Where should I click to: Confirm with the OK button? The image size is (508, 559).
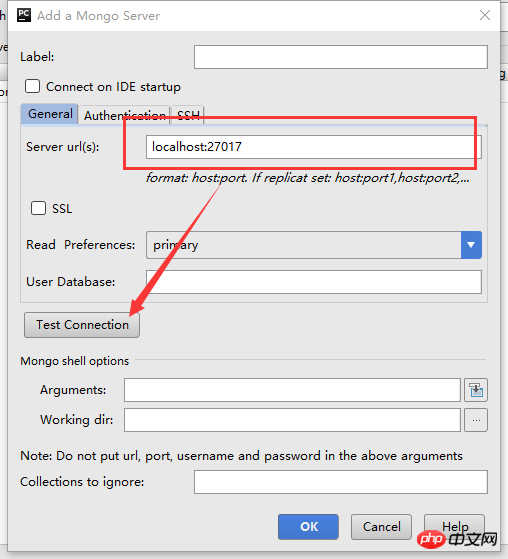pos(308,527)
